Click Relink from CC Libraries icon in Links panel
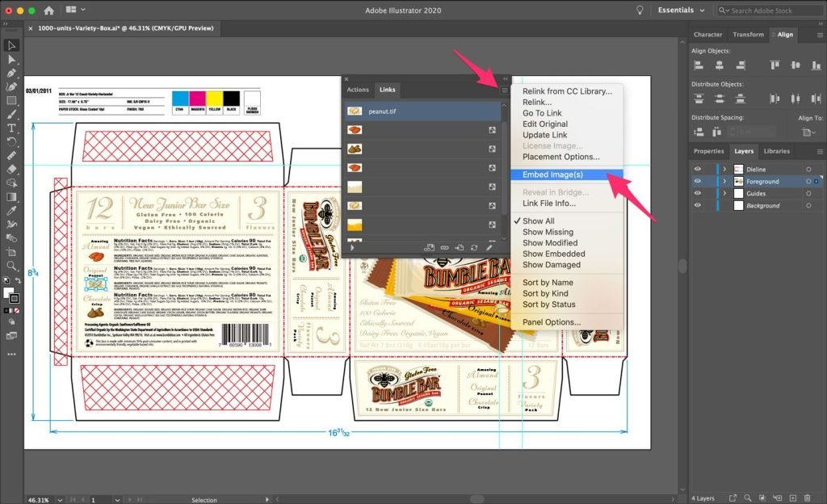Screen dimensions: 827x504 coord(430,247)
